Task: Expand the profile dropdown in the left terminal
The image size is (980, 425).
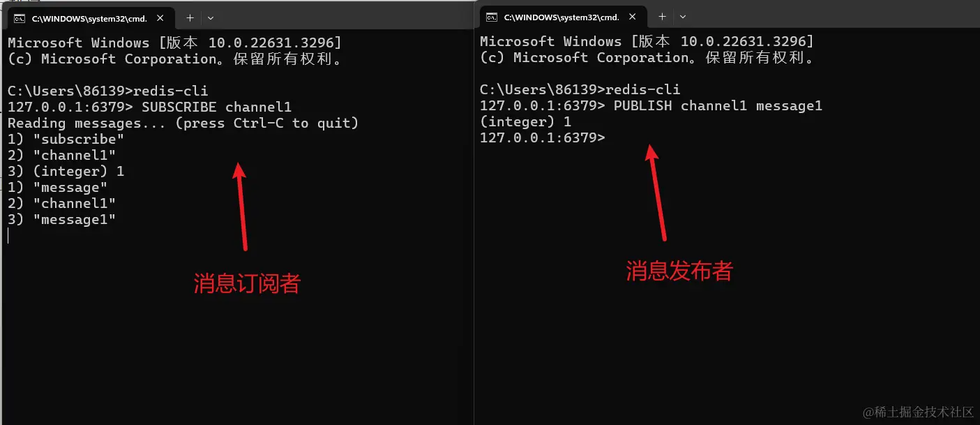Action: [x=211, y=17]
